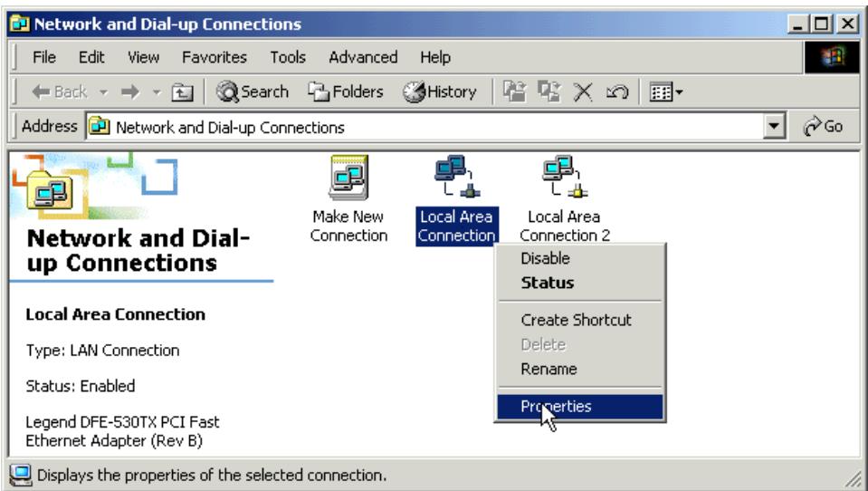
Task: Close the Network and Dial-up Connections window
Action: click(848, 24)
